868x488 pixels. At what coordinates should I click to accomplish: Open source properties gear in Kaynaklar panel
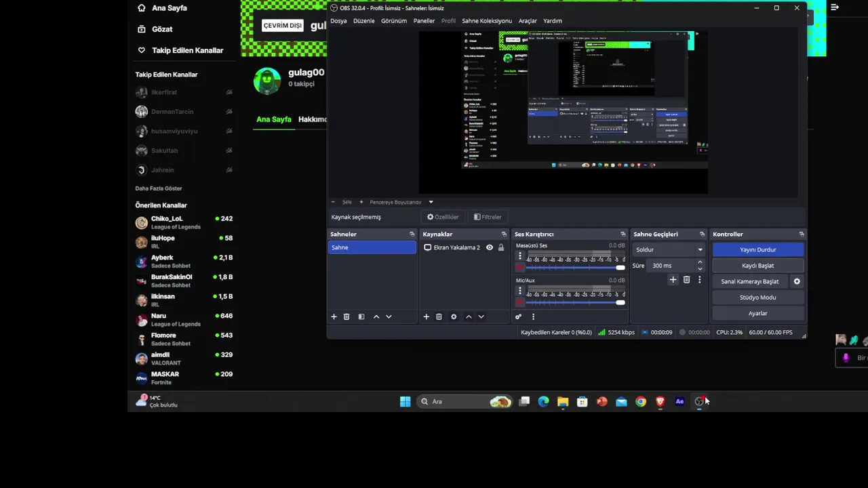[454, 317]
